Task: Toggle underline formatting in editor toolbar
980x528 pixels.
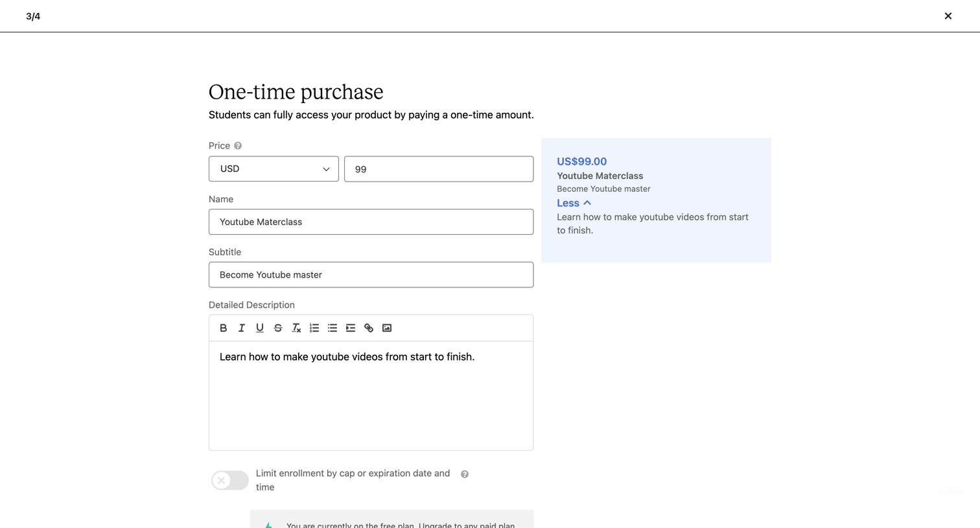Action: point(259,328)
